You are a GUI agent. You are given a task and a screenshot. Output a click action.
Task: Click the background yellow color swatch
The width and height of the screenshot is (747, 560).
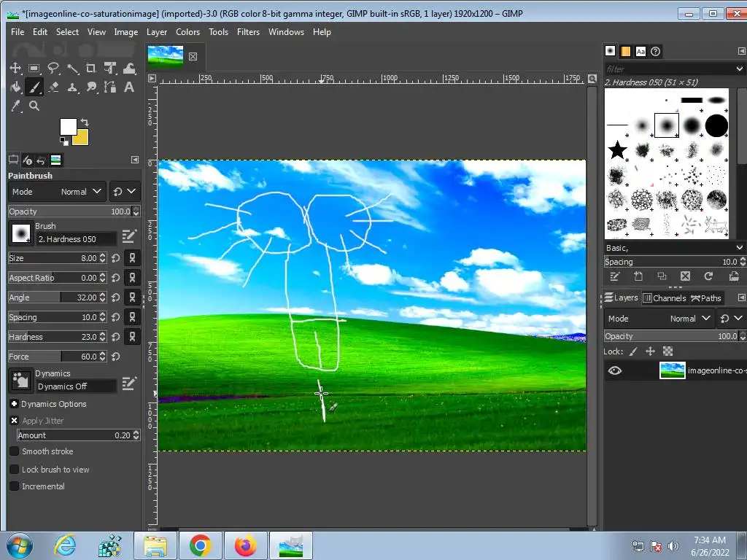click(82, 139)
